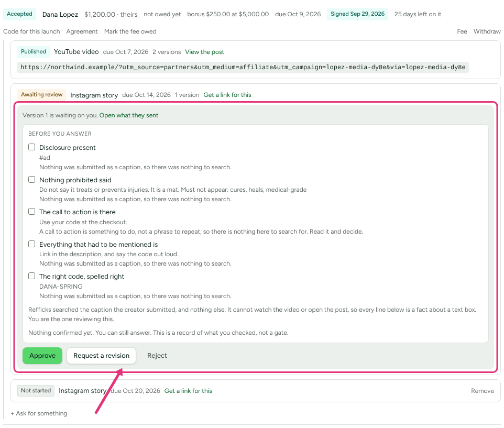Remove the not started Instagram story

point(483,391)
